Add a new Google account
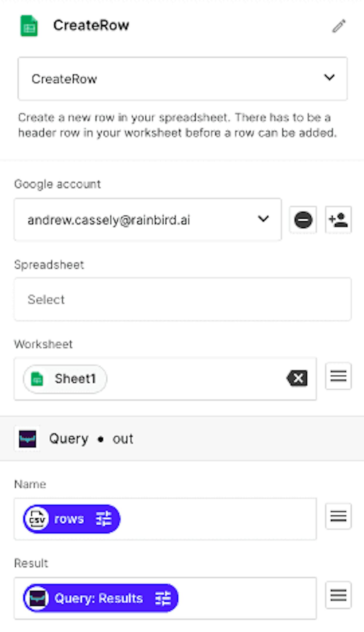364x632 pixels. click(338, 220)
